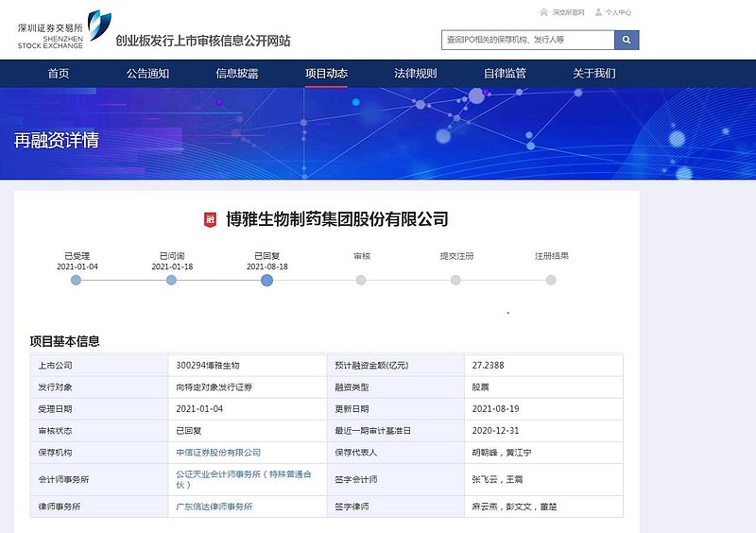Open the 公证天业会计师事务所 link
Image resolution: width=756 pixels, height=533 pixels.
(244, 479)
